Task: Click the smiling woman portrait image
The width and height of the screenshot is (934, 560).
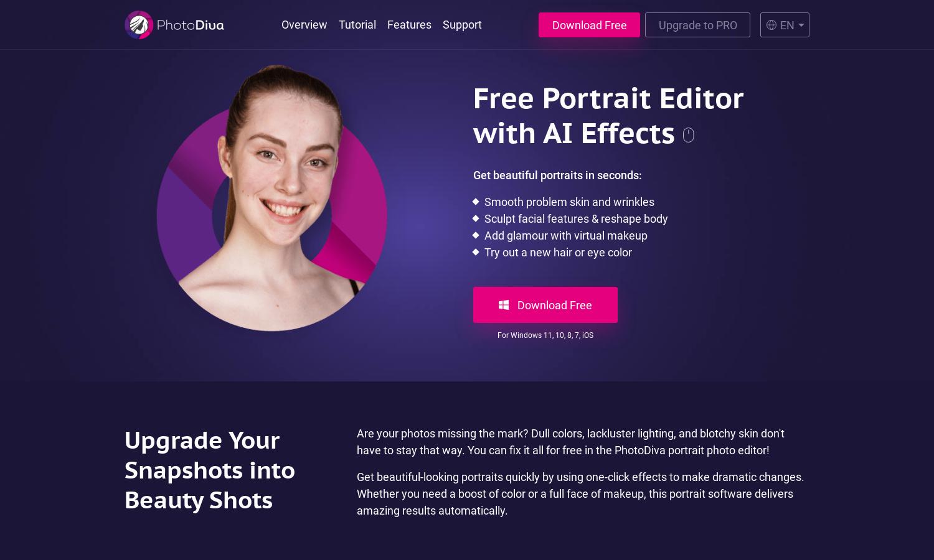Action: pos(272,198)
